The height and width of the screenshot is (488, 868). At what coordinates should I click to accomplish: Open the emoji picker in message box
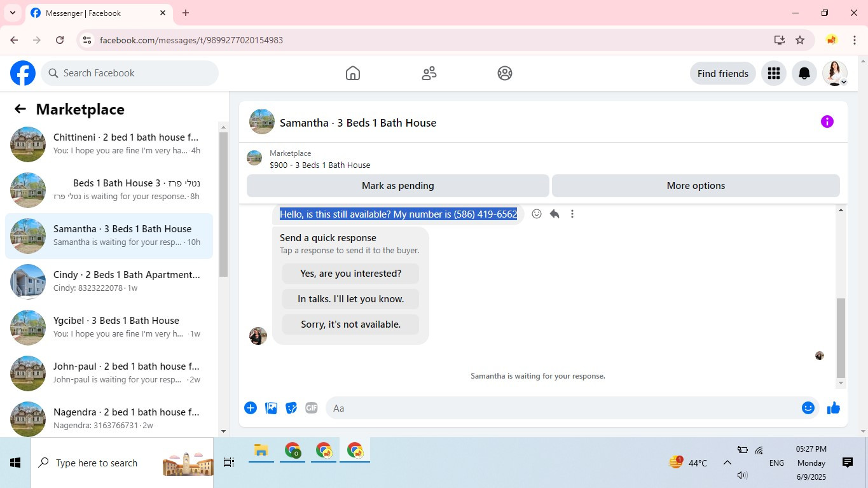[x=808, y=408]
